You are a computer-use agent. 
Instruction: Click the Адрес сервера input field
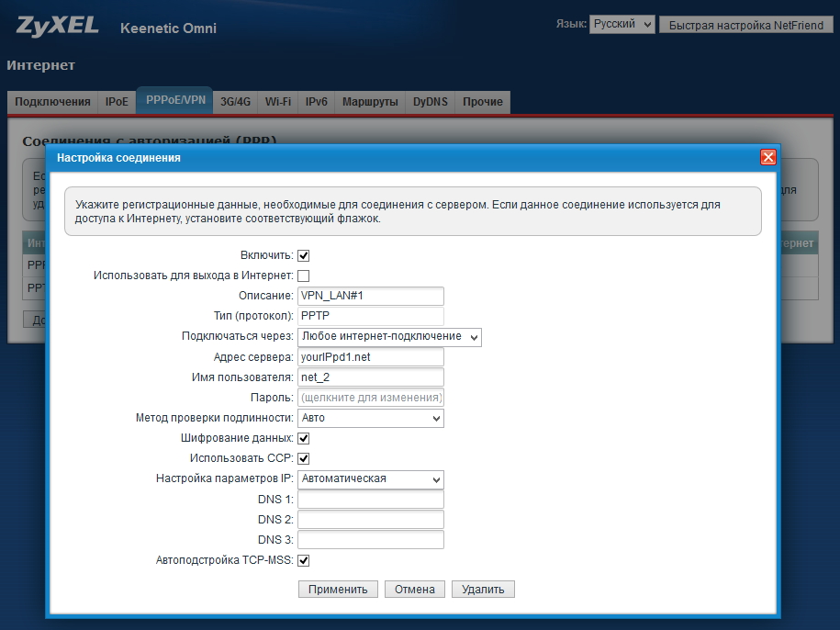tap(371, 357)
